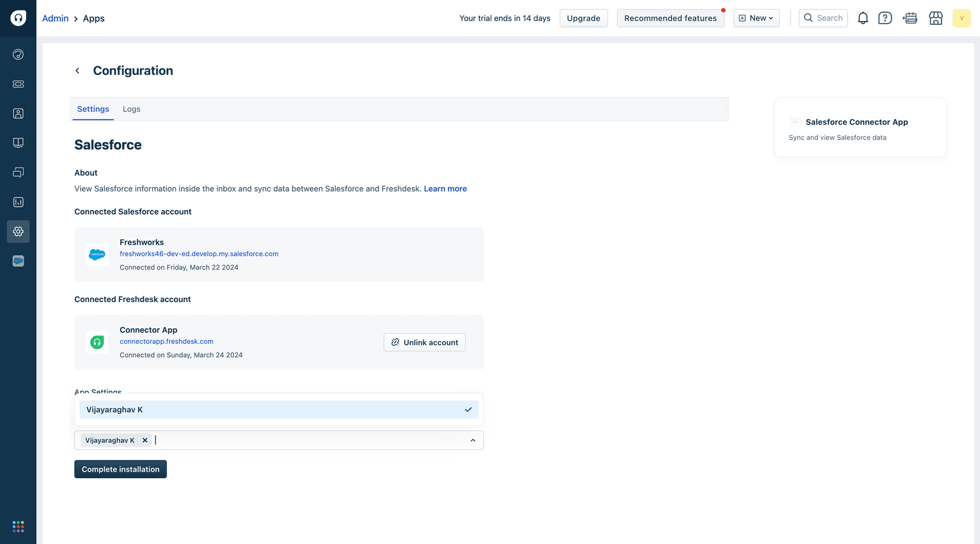Image resolution: width=980 pixels, height=544 pixels.
Task: Focus the Search field
Action: pos(823,18)
